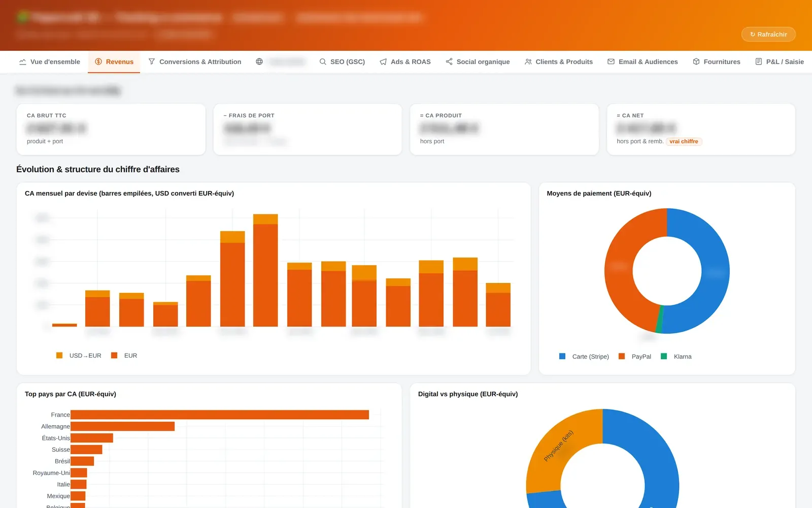Click the dollar icon on Revenus tab
This screenshot has width=812, height=508.
pyautogui.click(x=98, y=61)
